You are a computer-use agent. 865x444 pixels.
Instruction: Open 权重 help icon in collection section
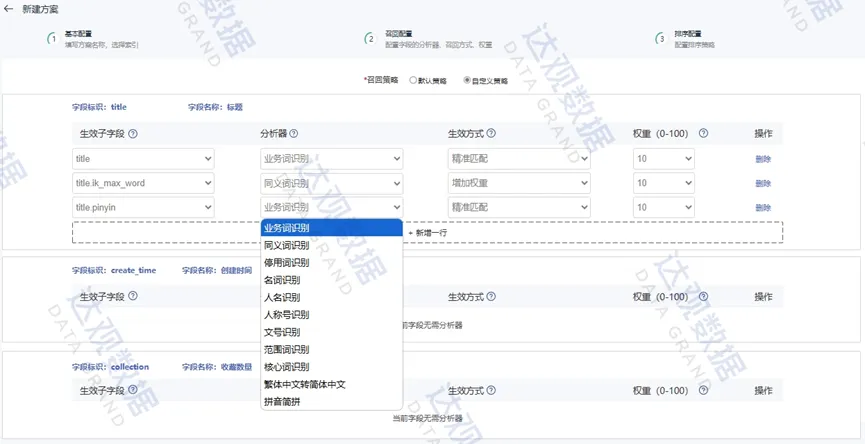(x=703, y=390)
